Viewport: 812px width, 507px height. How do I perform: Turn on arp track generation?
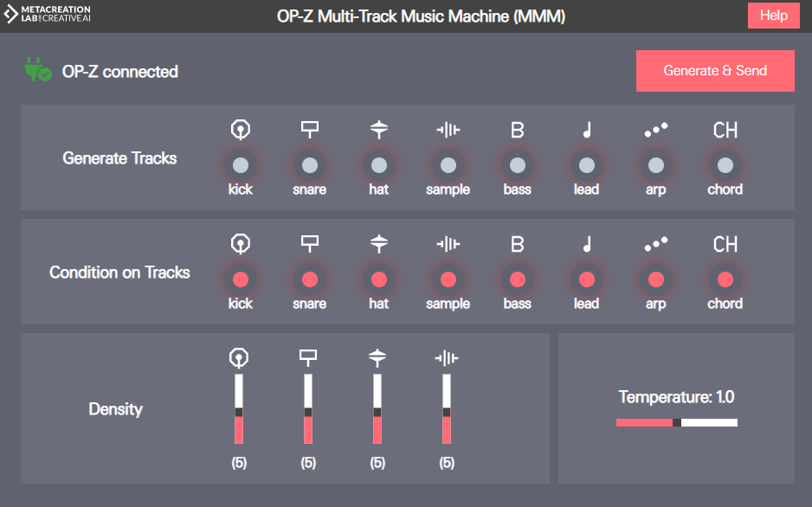656,165
